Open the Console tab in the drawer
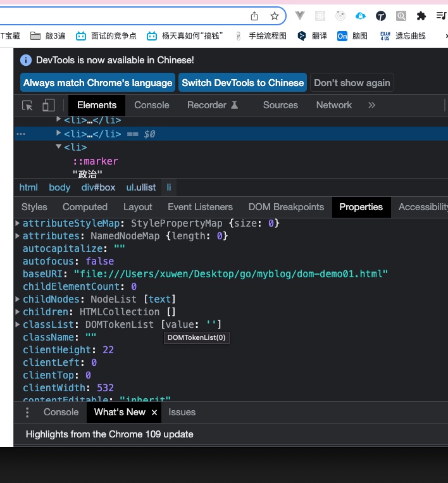The image size is (448, 483). click(61, 412)
